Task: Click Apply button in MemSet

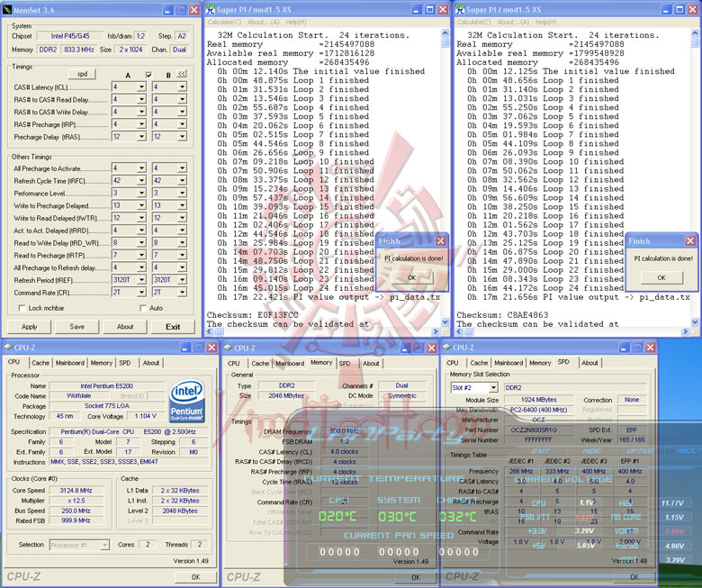Action: click(29, 327)
